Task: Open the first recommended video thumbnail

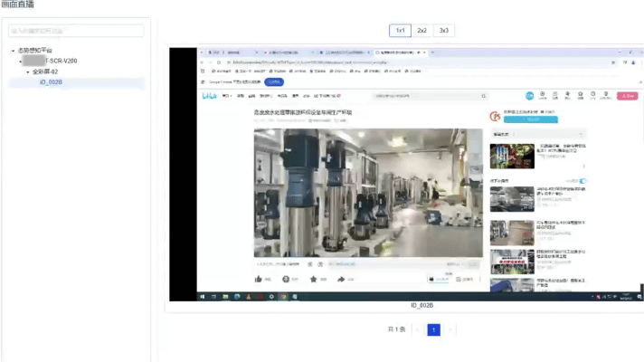Action: point(512,157)
